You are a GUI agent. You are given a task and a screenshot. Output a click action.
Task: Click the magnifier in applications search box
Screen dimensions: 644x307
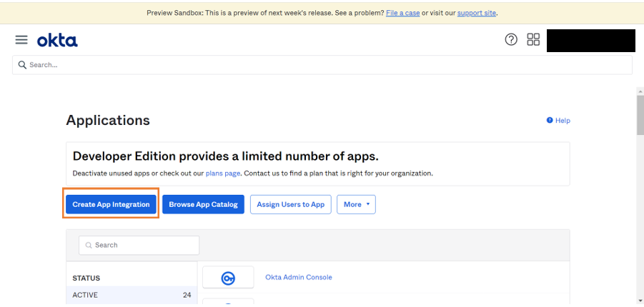coord(89,245)
